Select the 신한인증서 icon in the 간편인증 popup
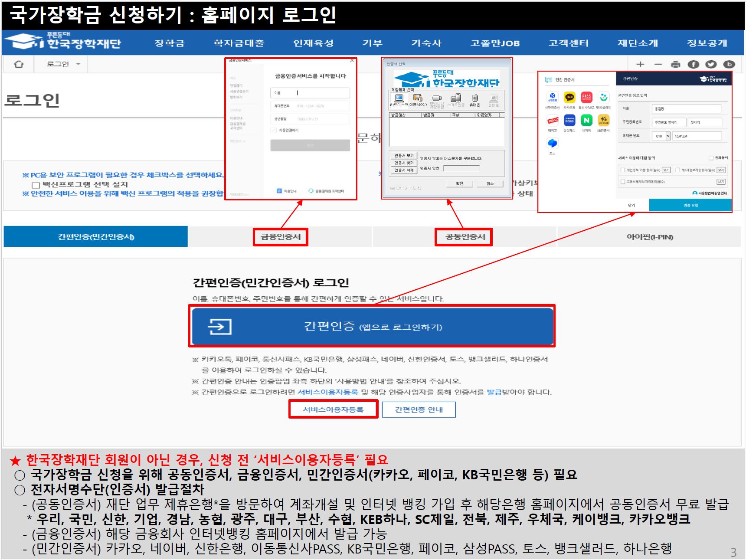 [x=552, y=97]
